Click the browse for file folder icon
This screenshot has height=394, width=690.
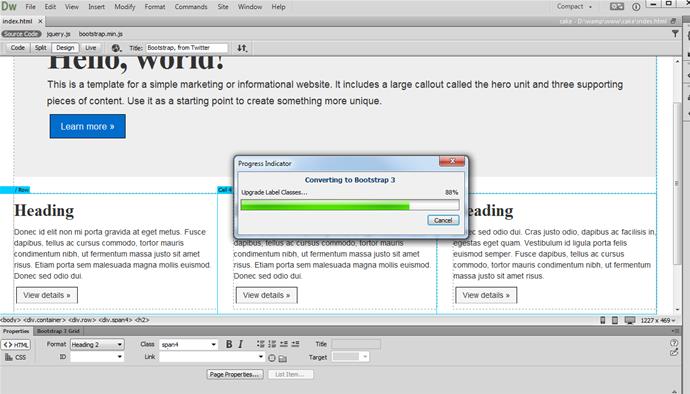(283, 358)
